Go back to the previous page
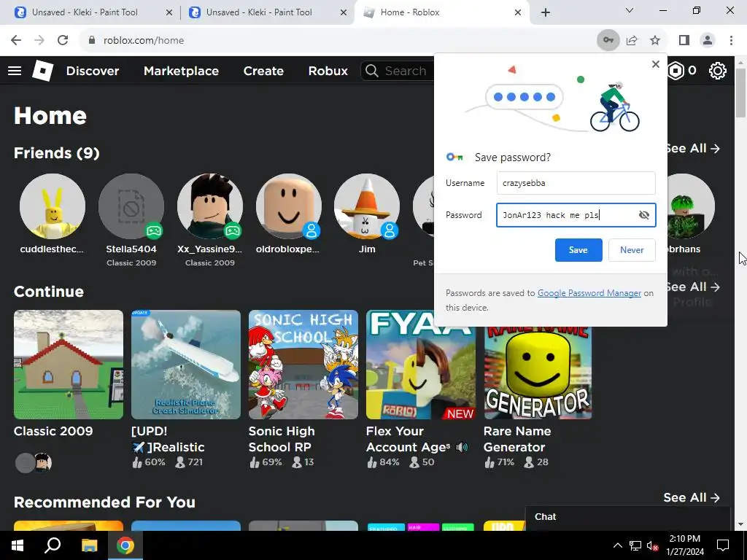Viewport: 747px width, 560px height. tap(16, 41)
